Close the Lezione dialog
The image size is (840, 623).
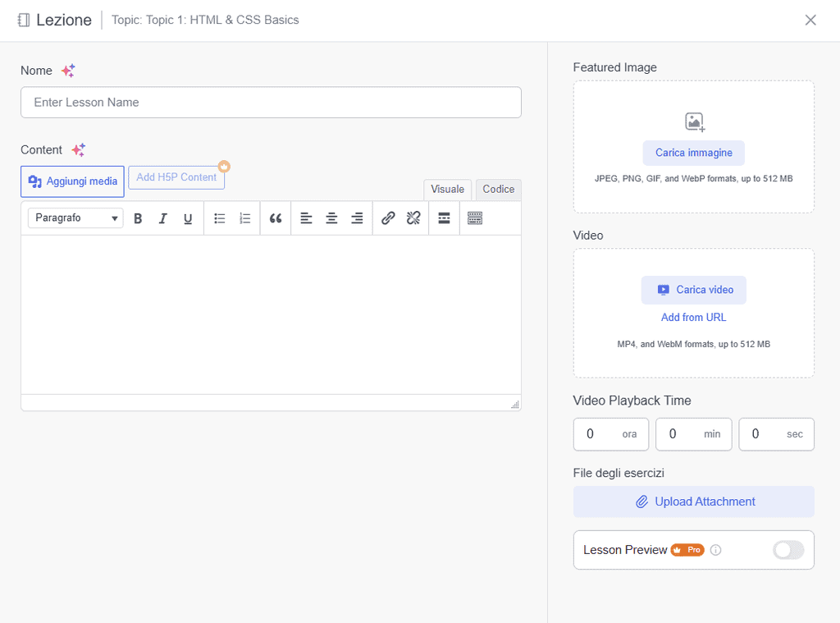(810, 20)
